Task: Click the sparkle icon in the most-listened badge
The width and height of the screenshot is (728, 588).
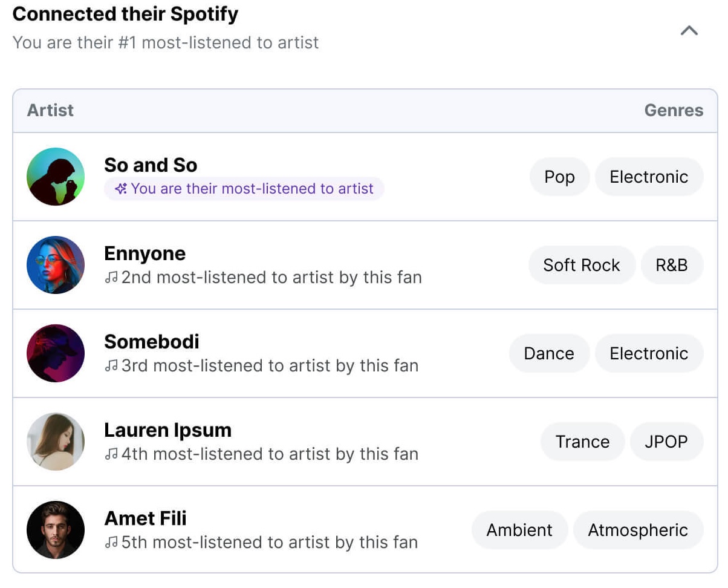Action: tap(121, 189)
